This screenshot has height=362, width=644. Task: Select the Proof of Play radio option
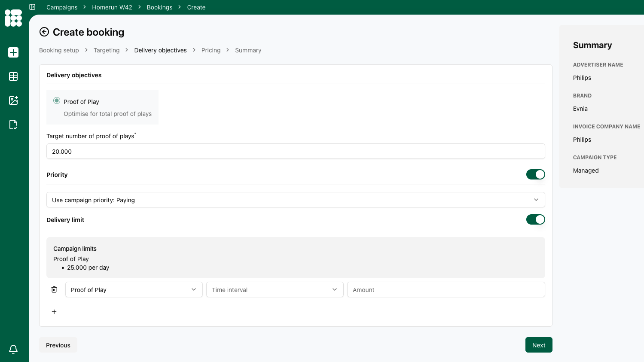point(57,101)
